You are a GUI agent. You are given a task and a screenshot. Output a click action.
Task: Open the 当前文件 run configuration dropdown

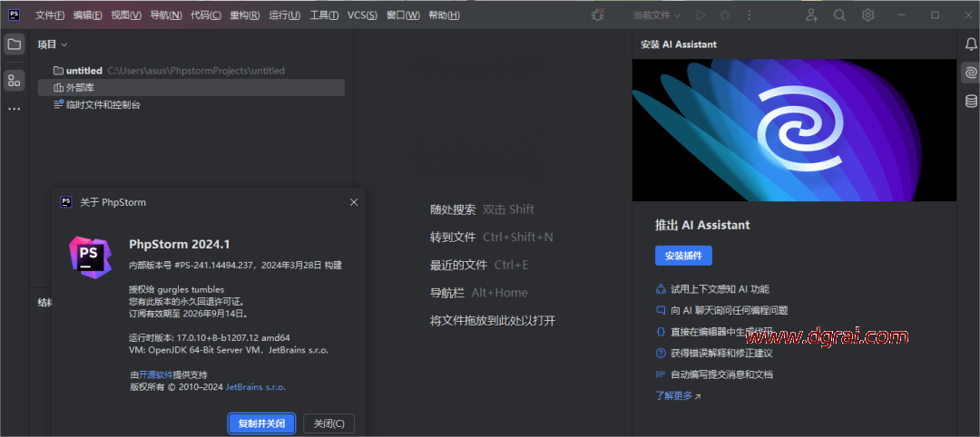[x=656, y=15]
